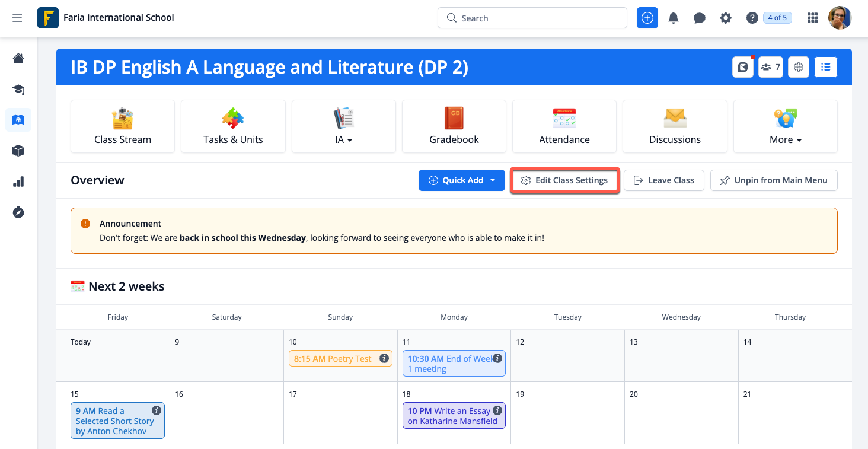Click Leave Class
Image resolution: width=868 pixels, height=449 pixels.
pyautogui.click(x=663, y=180)
